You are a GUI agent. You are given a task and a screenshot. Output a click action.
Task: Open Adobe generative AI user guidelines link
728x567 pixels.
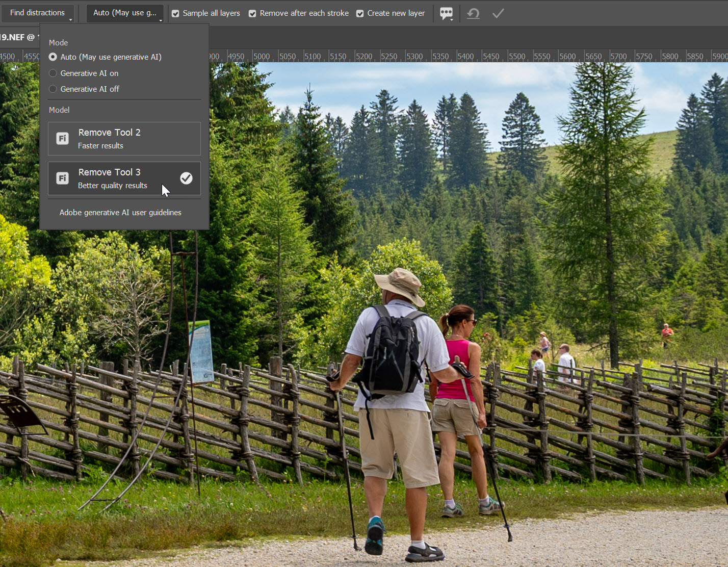coord(120,213)
